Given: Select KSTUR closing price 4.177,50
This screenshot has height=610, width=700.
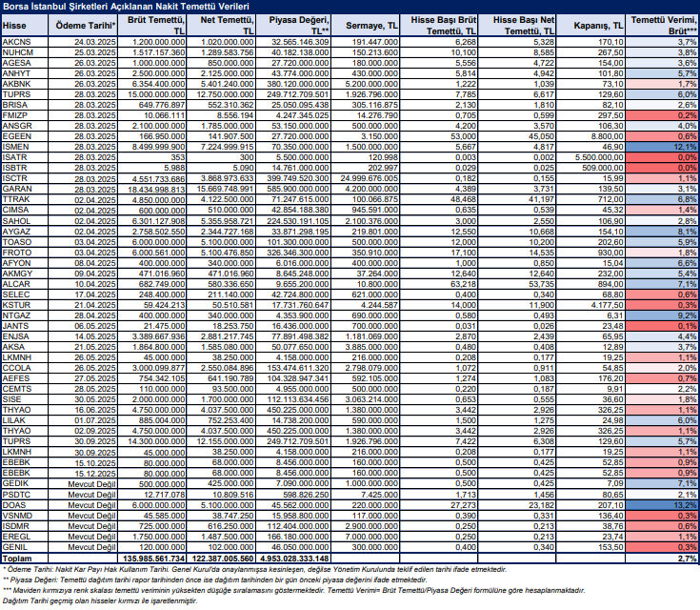Looking at the screenshot, I should click(590, 305).
